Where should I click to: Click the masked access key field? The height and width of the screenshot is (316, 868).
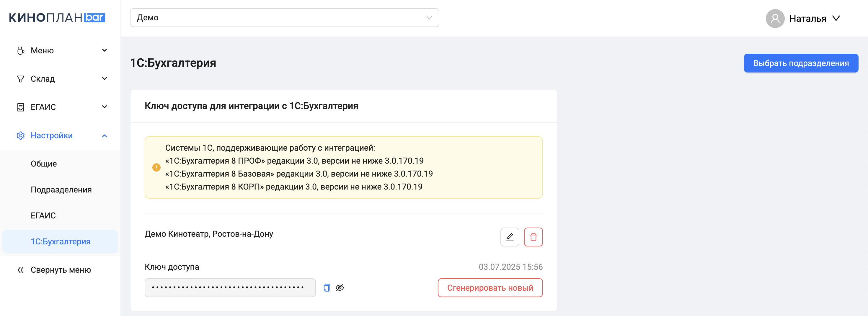tap(230, 288)
